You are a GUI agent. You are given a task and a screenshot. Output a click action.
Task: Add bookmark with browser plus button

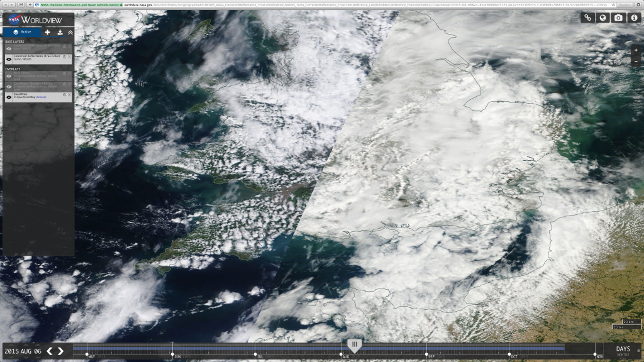click(x=30, y=4)
